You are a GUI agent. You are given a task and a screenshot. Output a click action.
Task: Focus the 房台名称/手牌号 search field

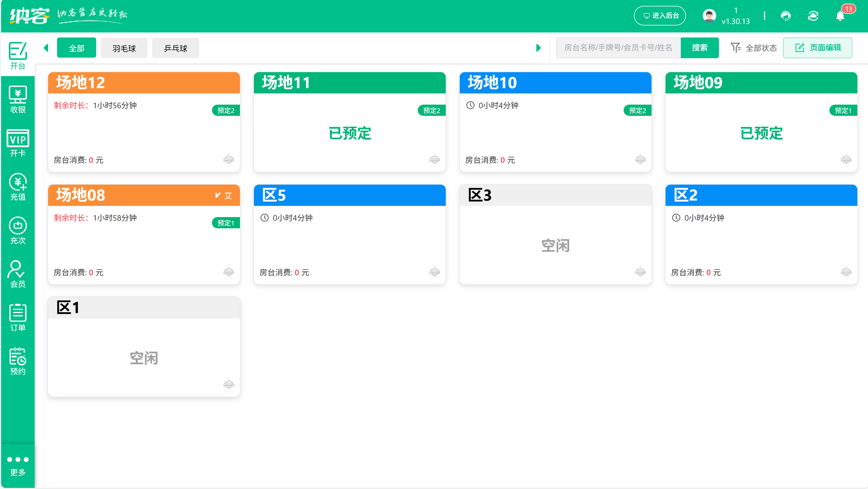(618, 48)
